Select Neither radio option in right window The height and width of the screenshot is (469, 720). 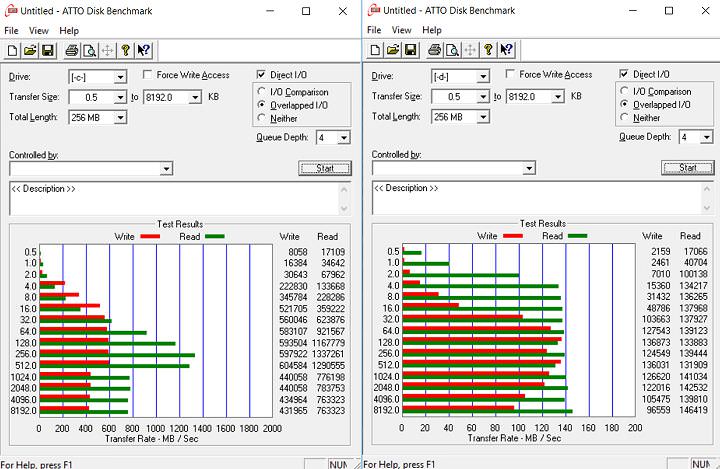point(625,118)
